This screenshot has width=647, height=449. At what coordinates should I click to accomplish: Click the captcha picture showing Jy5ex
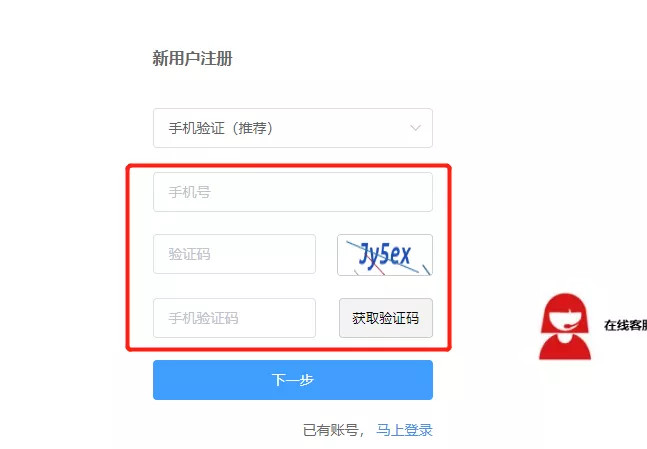pos(385,255)
